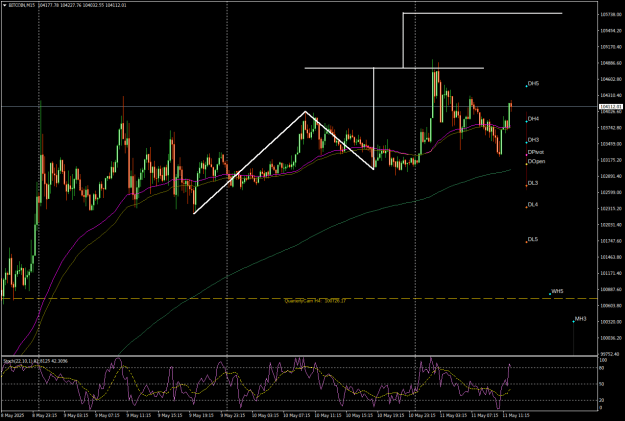Click the DH5 pivot level label
The image size is (625, 421).
click(533, 84)
